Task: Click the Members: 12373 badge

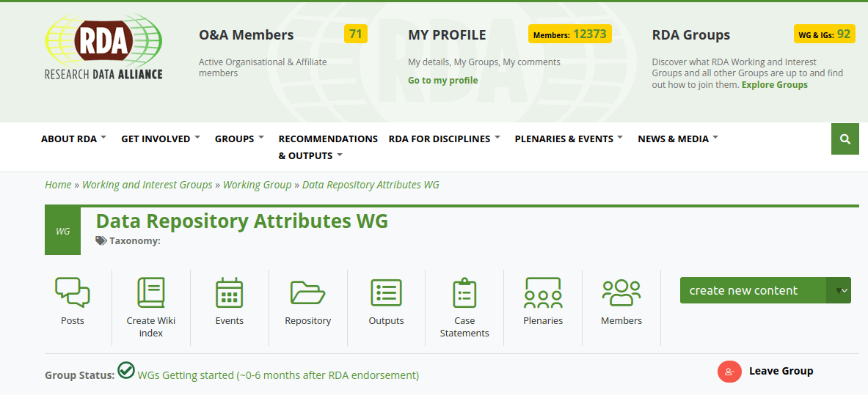Action: tap(570, 34)
